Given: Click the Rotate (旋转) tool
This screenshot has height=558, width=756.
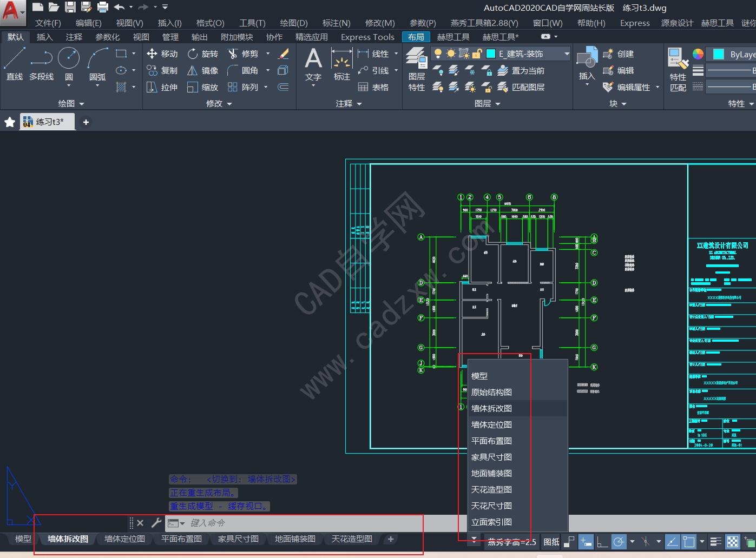Looking at the screenshot, I should pyautogui.click(x=202, y=54).
